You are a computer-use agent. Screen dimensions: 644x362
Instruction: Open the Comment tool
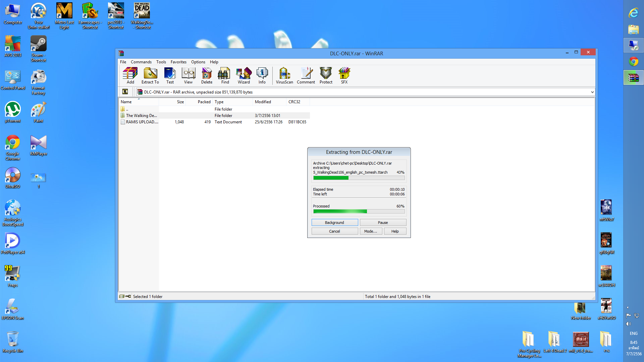pyautogui.click(x=306, y=75)
